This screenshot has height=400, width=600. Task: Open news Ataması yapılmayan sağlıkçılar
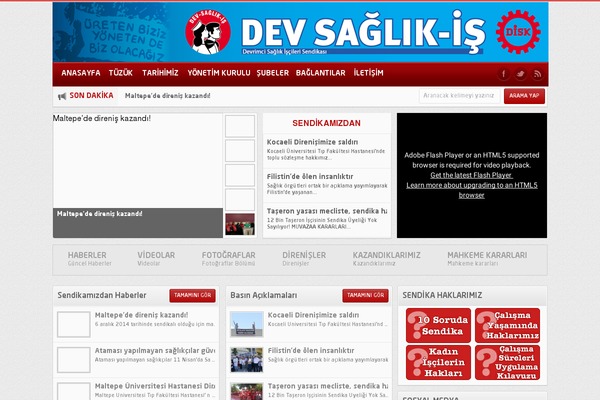(155, 351)
